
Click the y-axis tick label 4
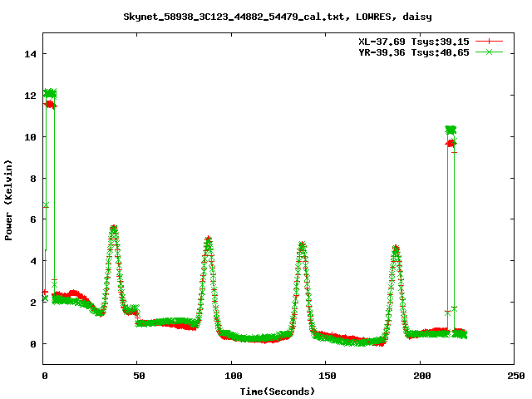(34, 261)
